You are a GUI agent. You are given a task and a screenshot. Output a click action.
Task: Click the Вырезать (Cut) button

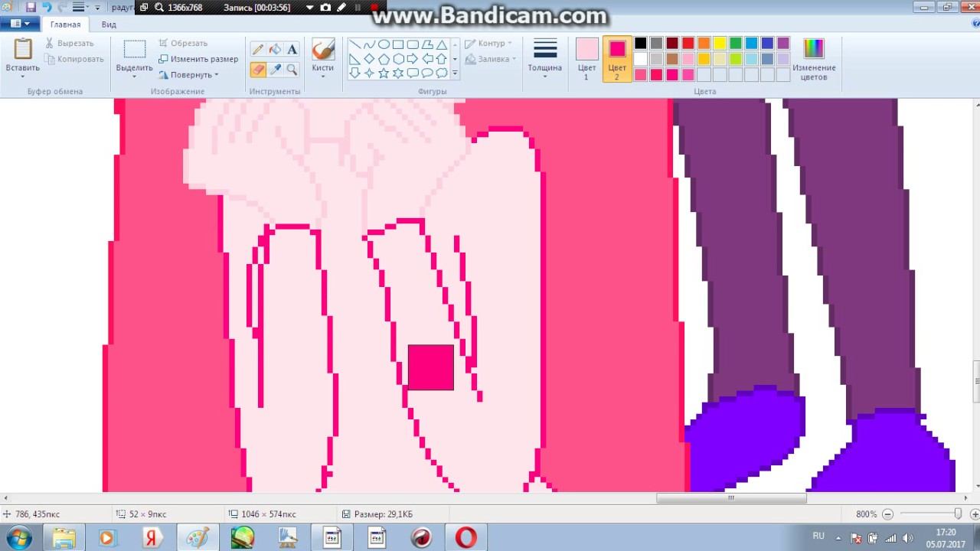coord(70,44)
